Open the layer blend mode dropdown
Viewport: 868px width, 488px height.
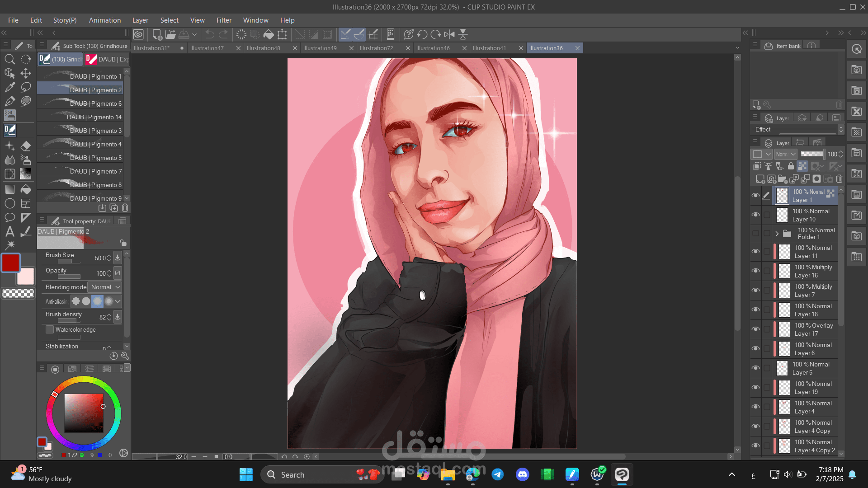786,154
